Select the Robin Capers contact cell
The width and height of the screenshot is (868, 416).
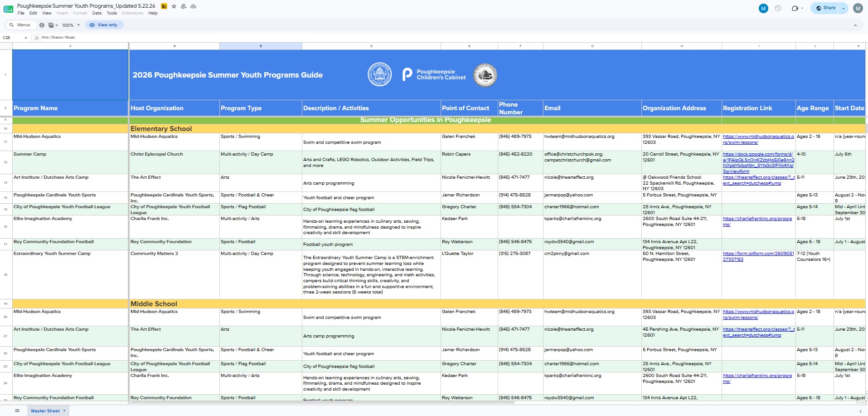click(x=469, y=162)
